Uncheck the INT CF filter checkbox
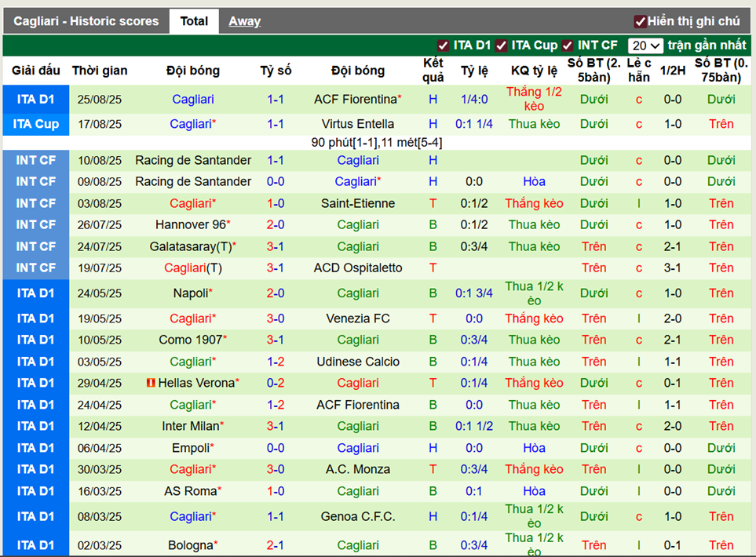This screenshot has width=756, height=557. click(568, 46)
